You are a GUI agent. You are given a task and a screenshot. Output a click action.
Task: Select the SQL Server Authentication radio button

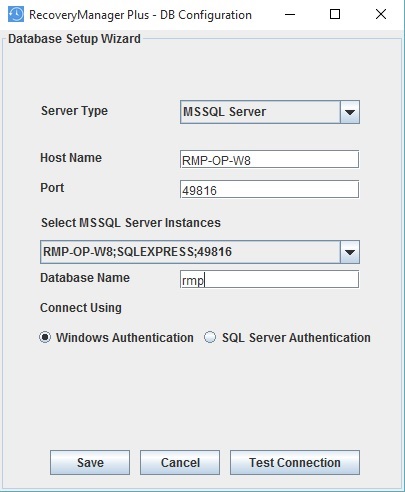click(210, 337)
